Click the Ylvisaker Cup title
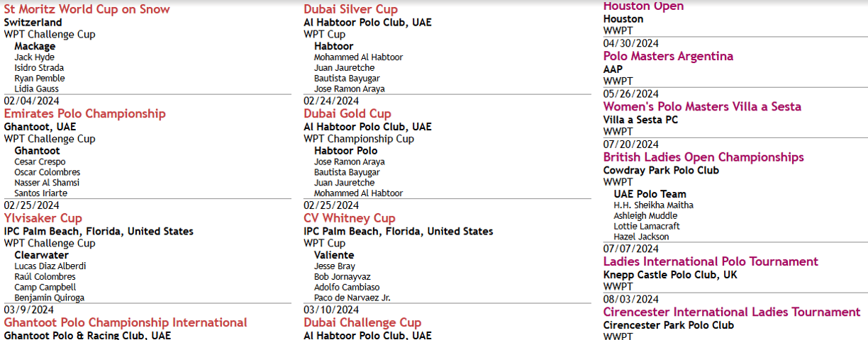Image resolution: width=868 pixels, height=340 pixels. pos(43,218)
